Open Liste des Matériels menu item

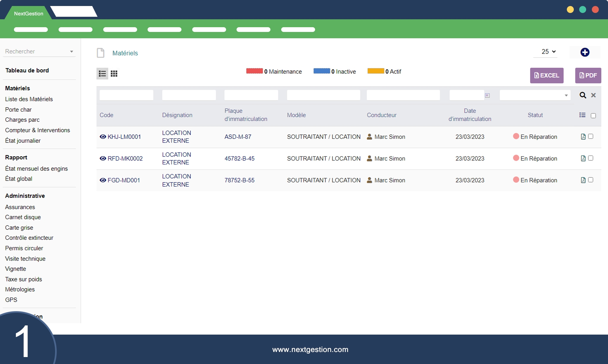[29, 99]
